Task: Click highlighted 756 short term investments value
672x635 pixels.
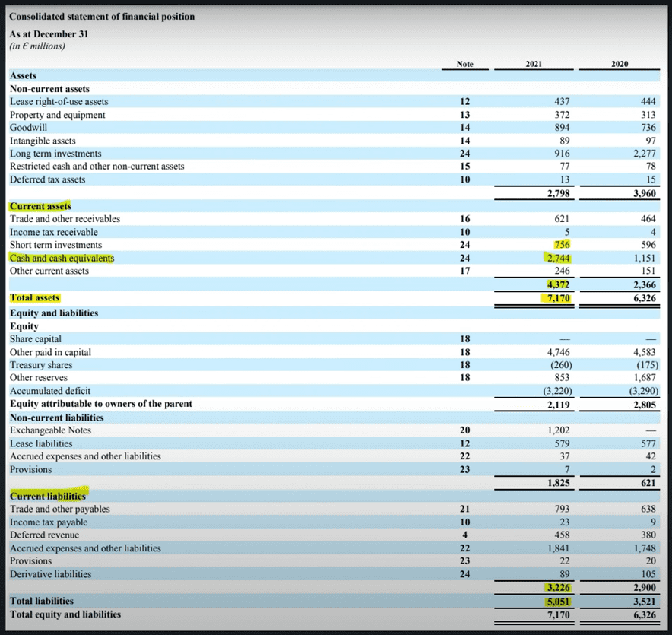Action: pyautogui.click(x=562, y=245)
